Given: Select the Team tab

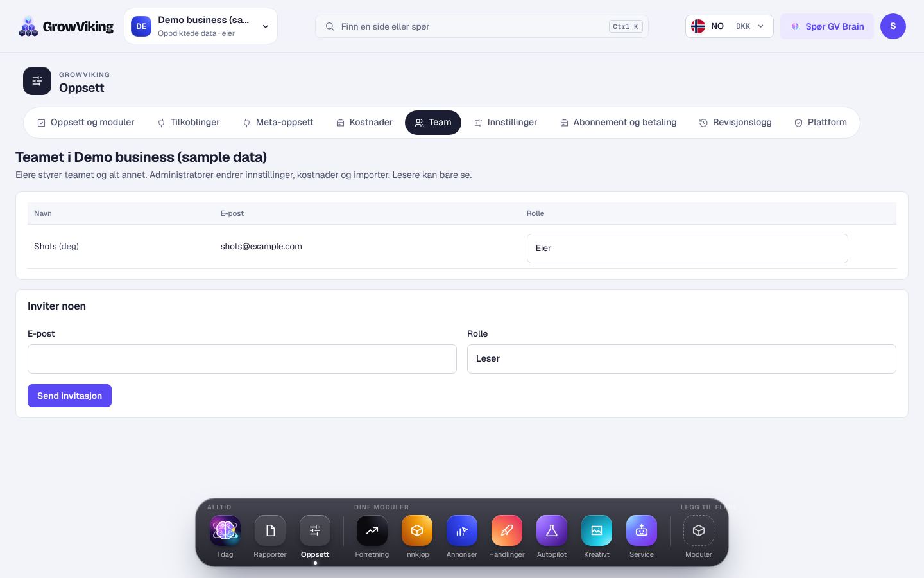Looking at the screenshot, I should (433, 123).
